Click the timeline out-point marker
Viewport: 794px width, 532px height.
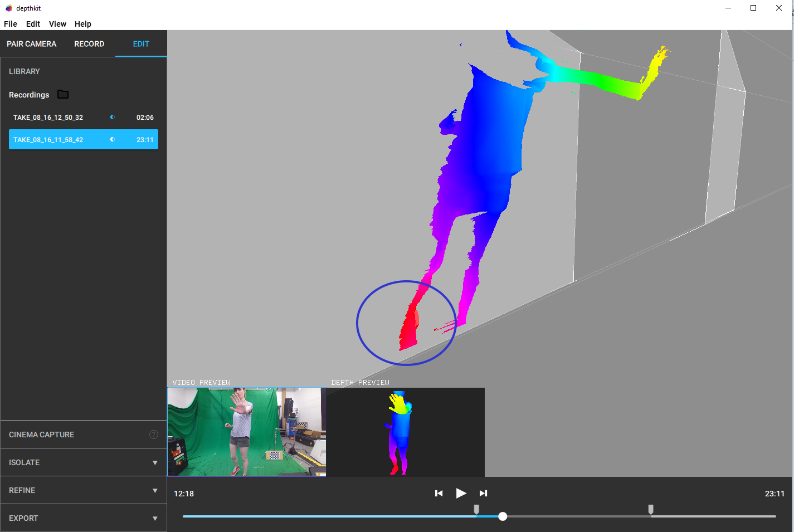coord(650,509)
